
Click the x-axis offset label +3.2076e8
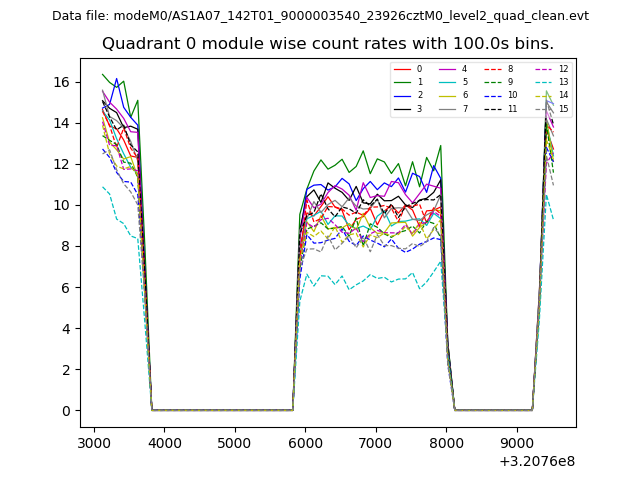(x=536, y=461)
